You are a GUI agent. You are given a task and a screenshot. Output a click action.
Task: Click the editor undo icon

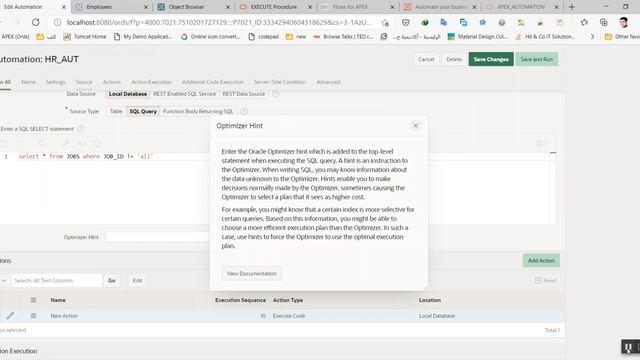point(4,143)
